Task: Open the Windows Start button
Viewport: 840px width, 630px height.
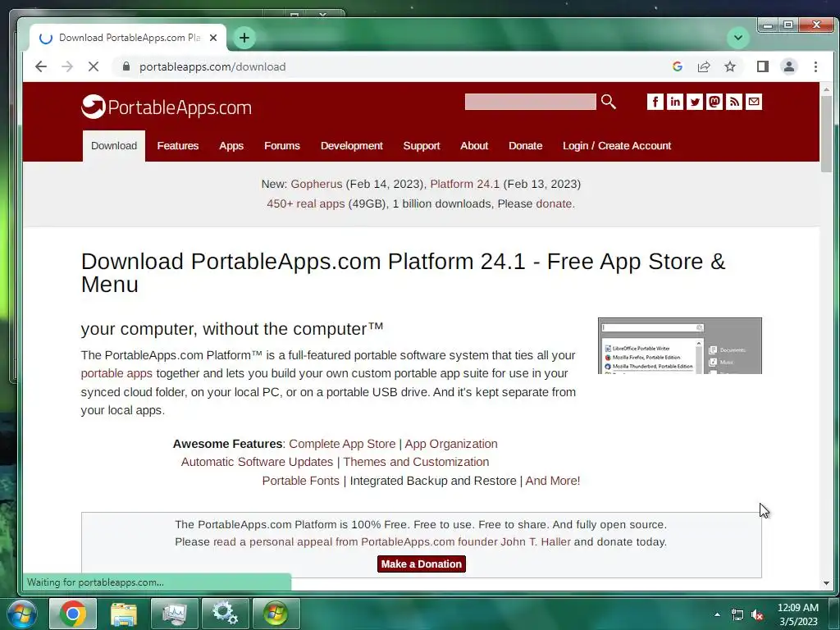Action: (21, 614)
